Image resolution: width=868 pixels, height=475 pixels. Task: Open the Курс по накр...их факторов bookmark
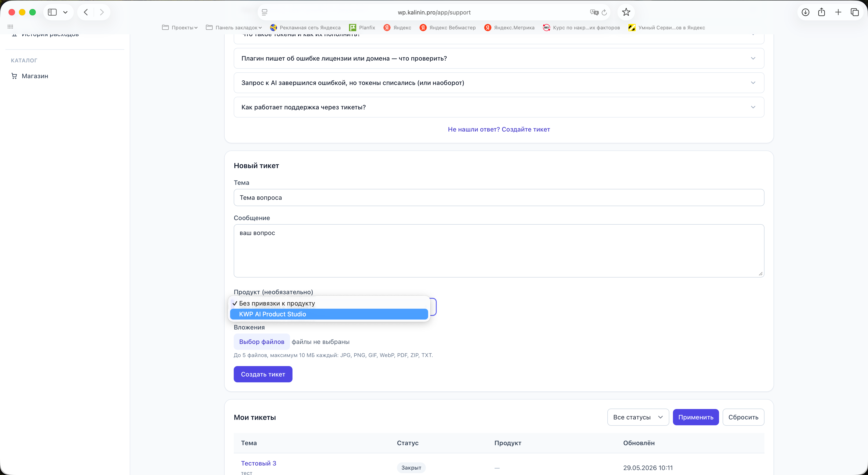(x=581, y=28)
